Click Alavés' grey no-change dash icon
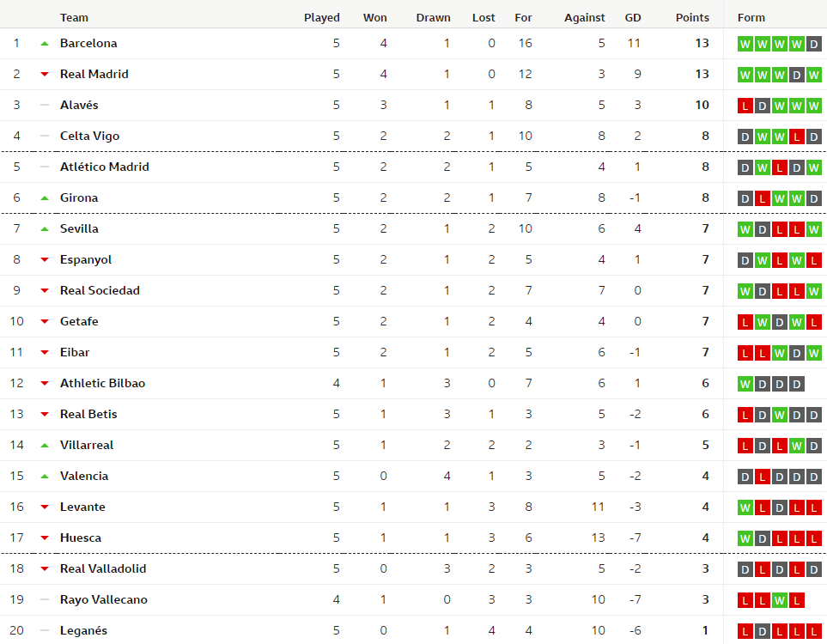 [45, 106]
